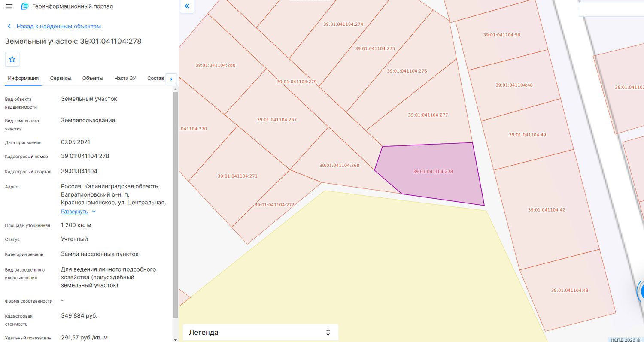
Task: Click the heading Земельный участок: 39:01:041104:278
Action: point(73,42)
